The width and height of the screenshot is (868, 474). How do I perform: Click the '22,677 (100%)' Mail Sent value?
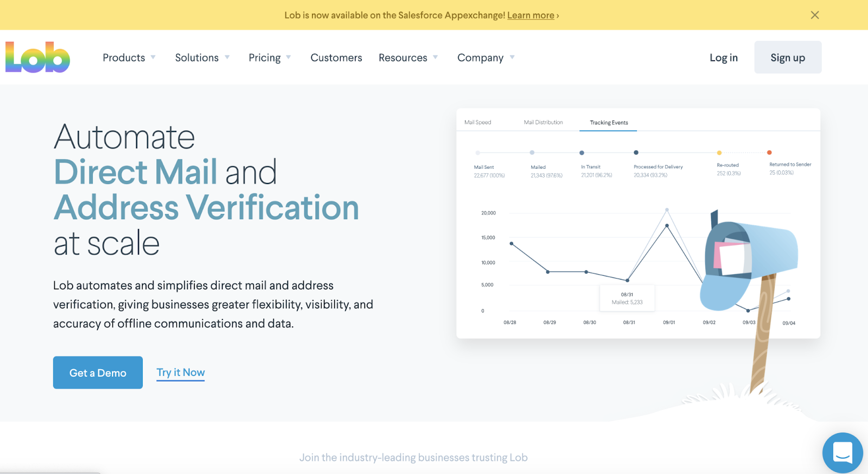[x=489, y=175]
